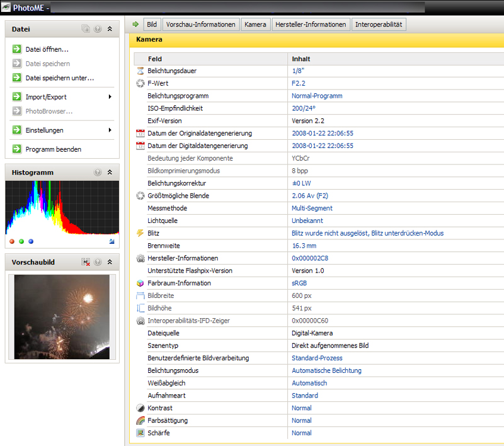
Task: Click the recent files icon in Datei header
Action: pos(86,29)
